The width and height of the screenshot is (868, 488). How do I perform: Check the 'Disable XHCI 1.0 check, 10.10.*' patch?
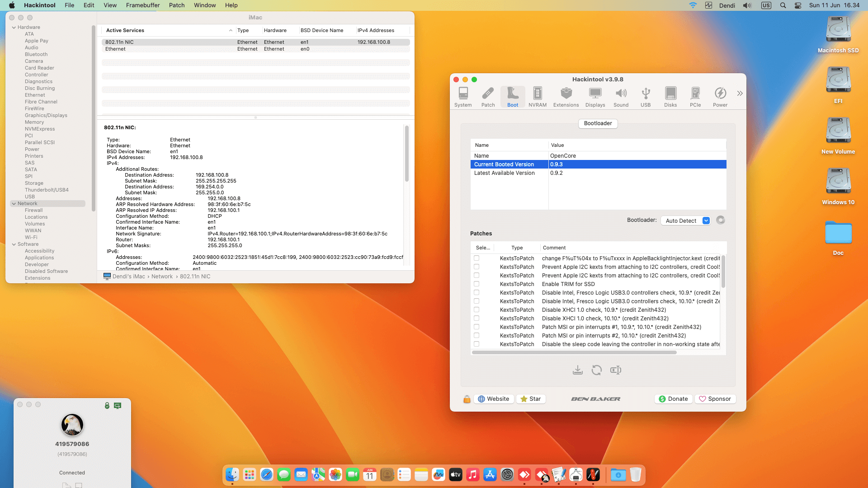tap(476, 318)
